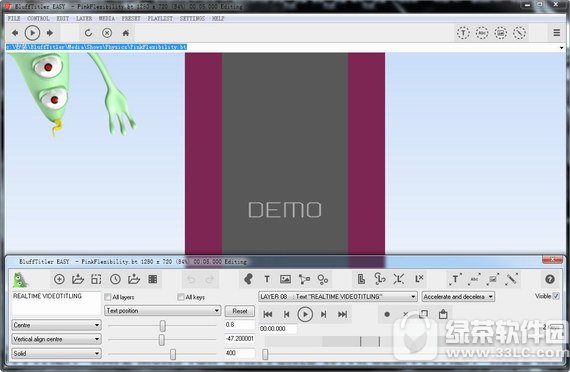Image resolution: width=570 pixels, height=372 pixels.
Task: Click the circled X stop icon
Action: (107, 33)
